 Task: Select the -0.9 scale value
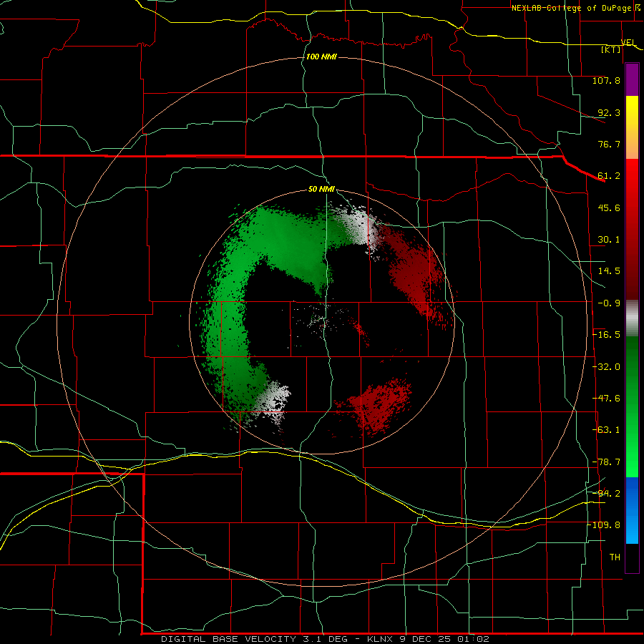609,303
